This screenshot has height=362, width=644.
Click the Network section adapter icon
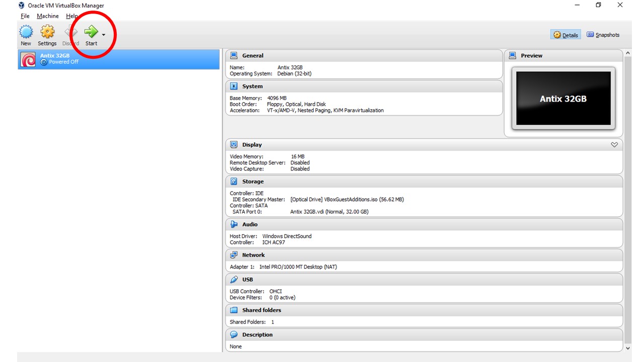[234, 255]
